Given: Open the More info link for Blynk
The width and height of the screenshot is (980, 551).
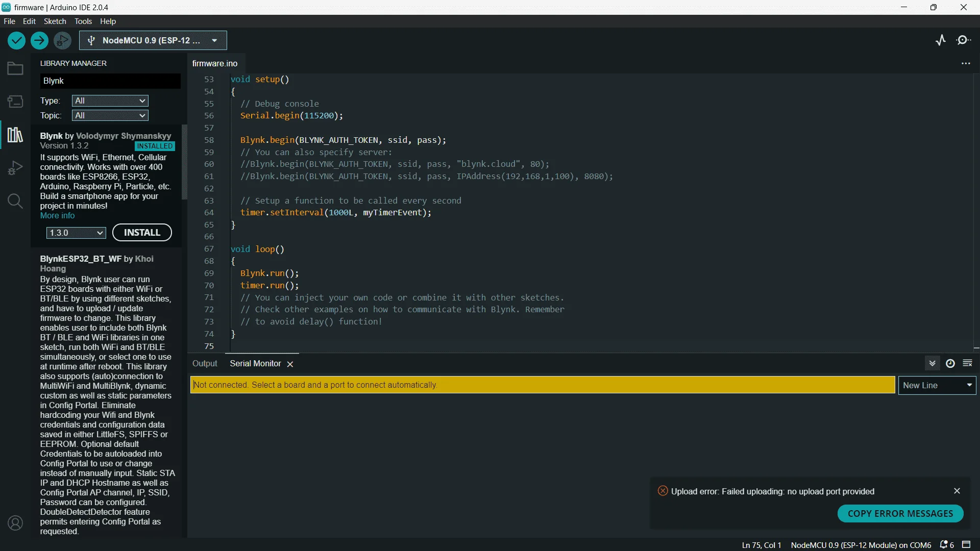Looking at the screenshot, I should point(57,215).
